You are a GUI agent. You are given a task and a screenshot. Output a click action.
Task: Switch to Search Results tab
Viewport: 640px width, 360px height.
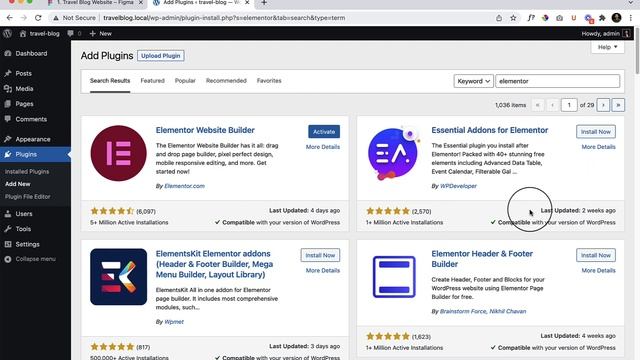coord(110,81)
